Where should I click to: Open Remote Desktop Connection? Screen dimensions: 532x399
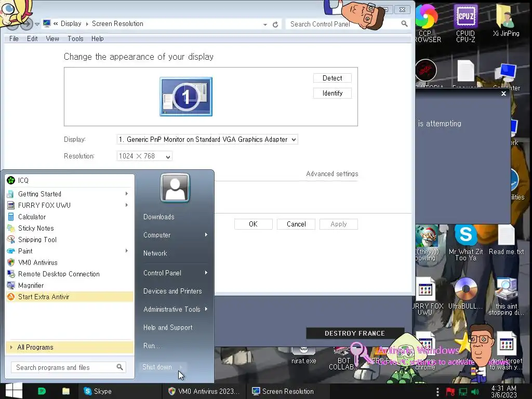[x=70, y=274]
